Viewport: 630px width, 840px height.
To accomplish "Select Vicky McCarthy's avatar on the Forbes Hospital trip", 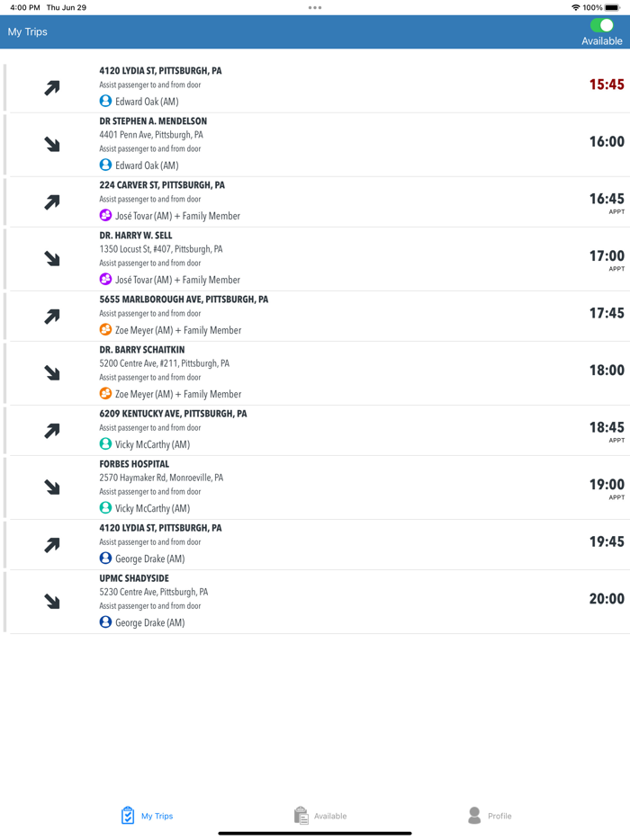I will point(105,508).
